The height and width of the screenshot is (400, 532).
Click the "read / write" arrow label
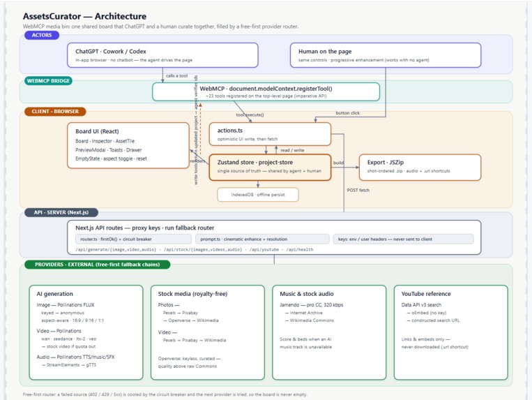coord(292,150)
